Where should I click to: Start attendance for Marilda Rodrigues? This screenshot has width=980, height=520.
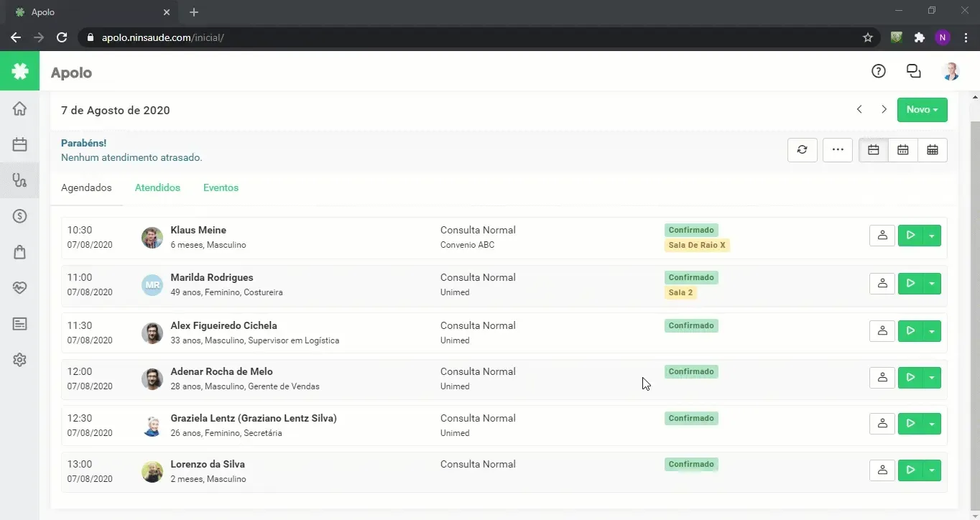[x=910, y=284]
